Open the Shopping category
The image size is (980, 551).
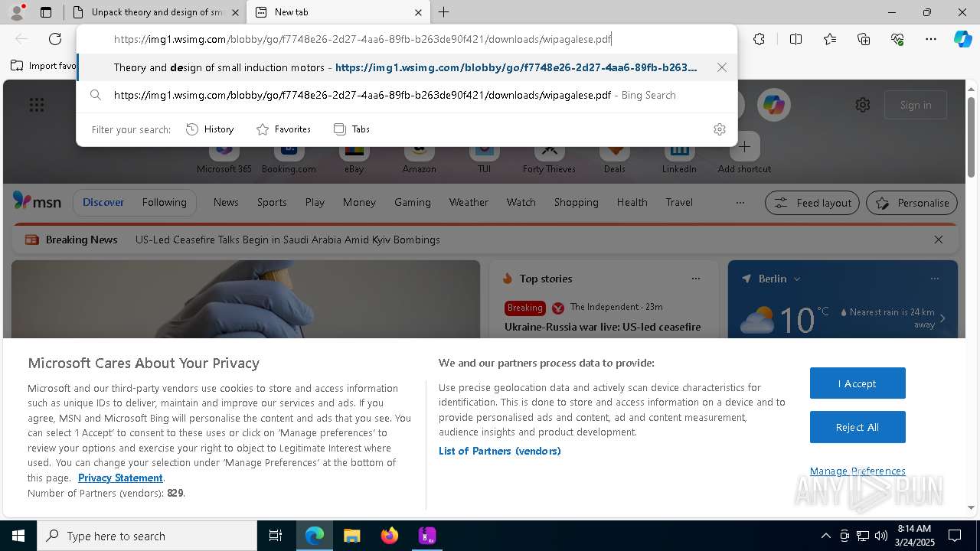576,202
